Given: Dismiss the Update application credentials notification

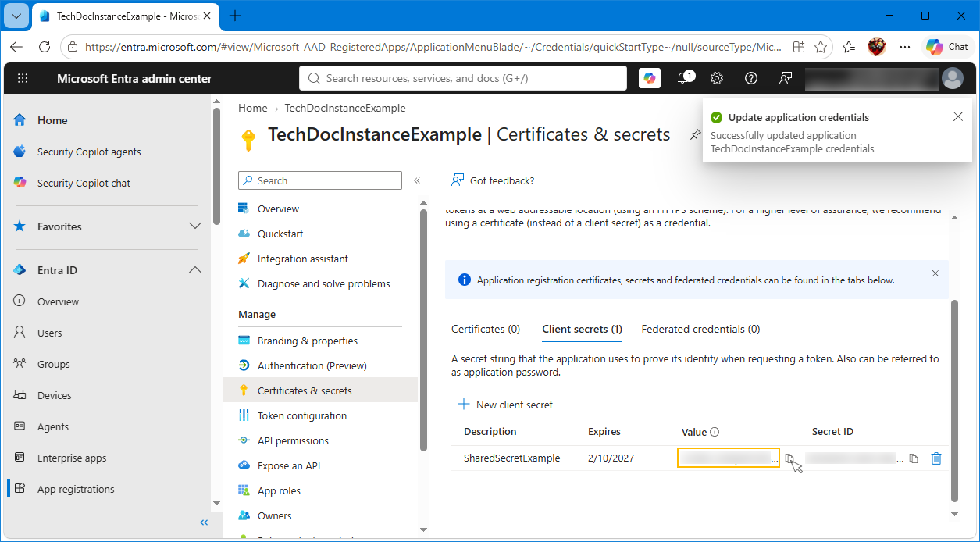Looking at the screenshot, I should tap(958, 116).
